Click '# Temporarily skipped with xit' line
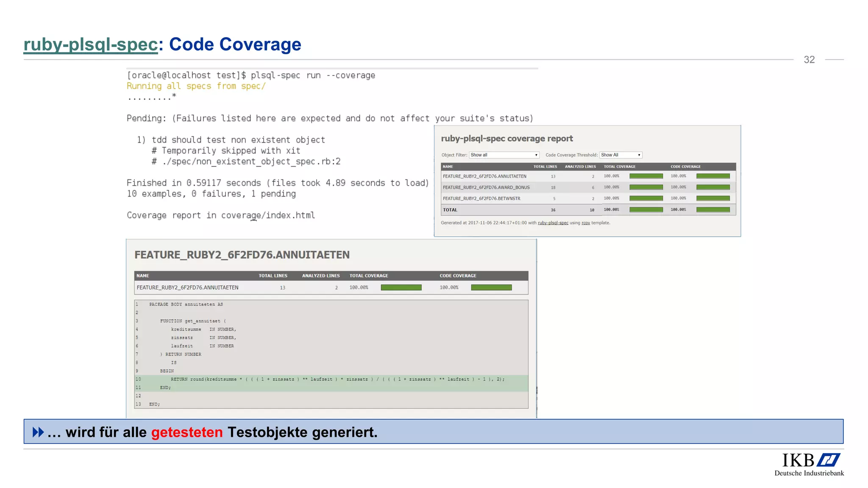 226,151
